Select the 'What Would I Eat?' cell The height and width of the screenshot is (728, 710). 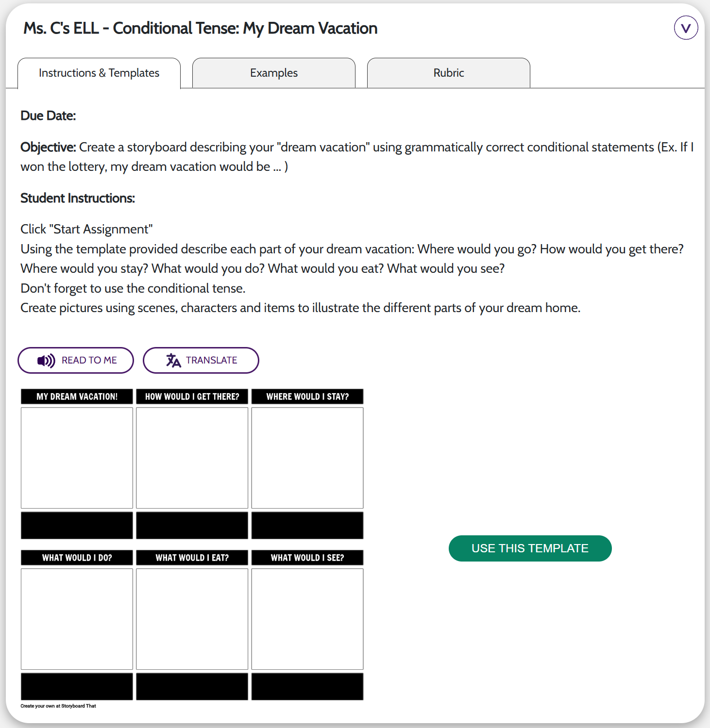click(192, 619)
